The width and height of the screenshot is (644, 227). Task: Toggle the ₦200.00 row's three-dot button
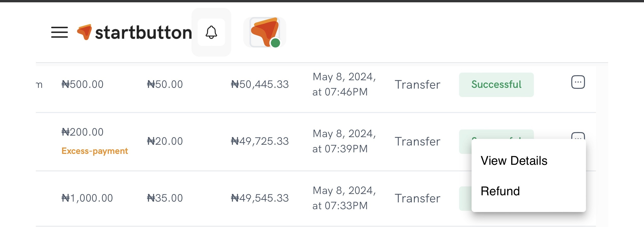point(578,136)
